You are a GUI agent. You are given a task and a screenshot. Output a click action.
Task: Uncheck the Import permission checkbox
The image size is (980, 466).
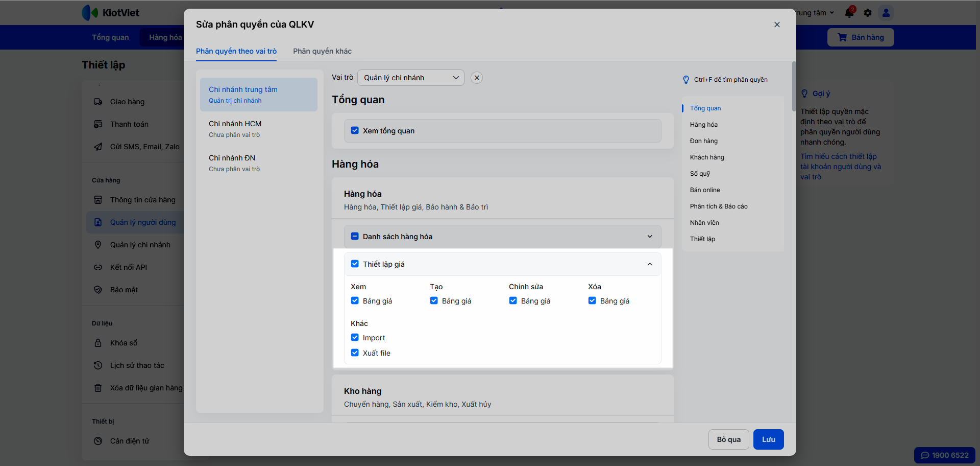click(355, 338)
